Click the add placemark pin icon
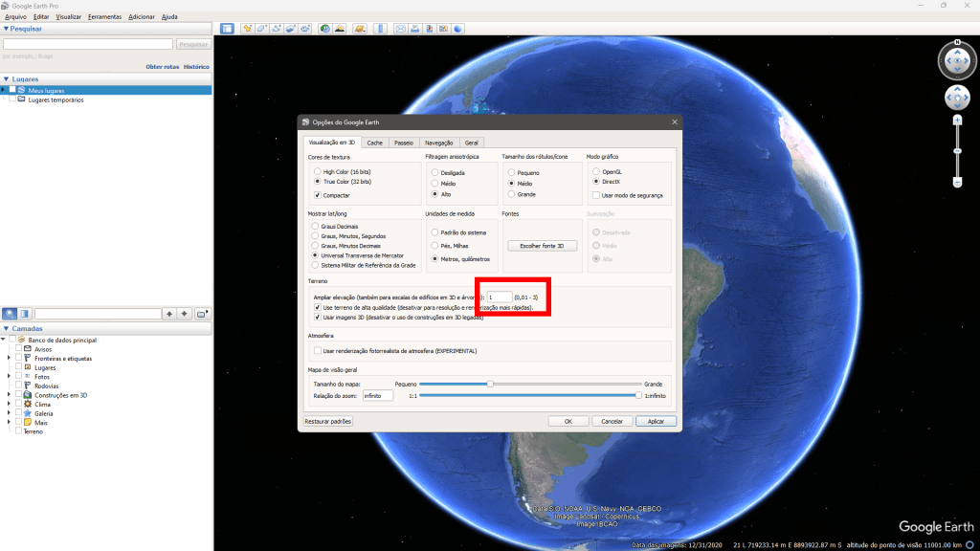The width and height of the screenshot is (980, 551). (x=247, y=28)
